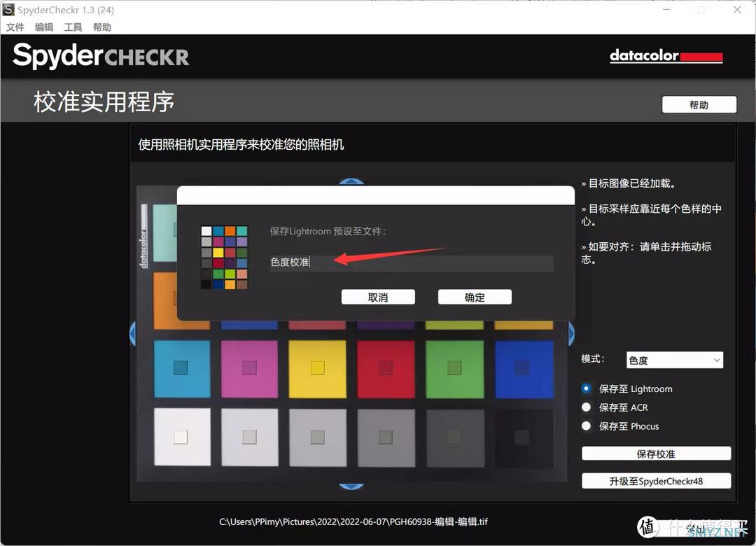
Task: Open the 编辑 menu
Action: 44,27
